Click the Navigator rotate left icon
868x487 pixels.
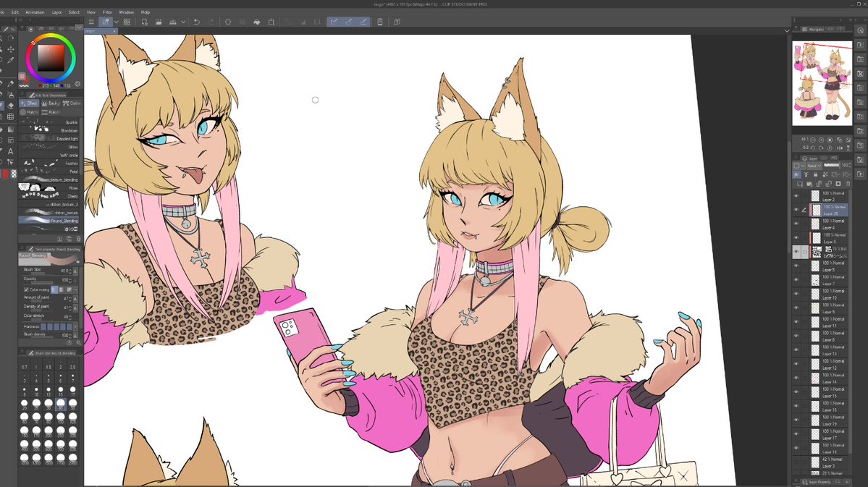click(813, 148)
